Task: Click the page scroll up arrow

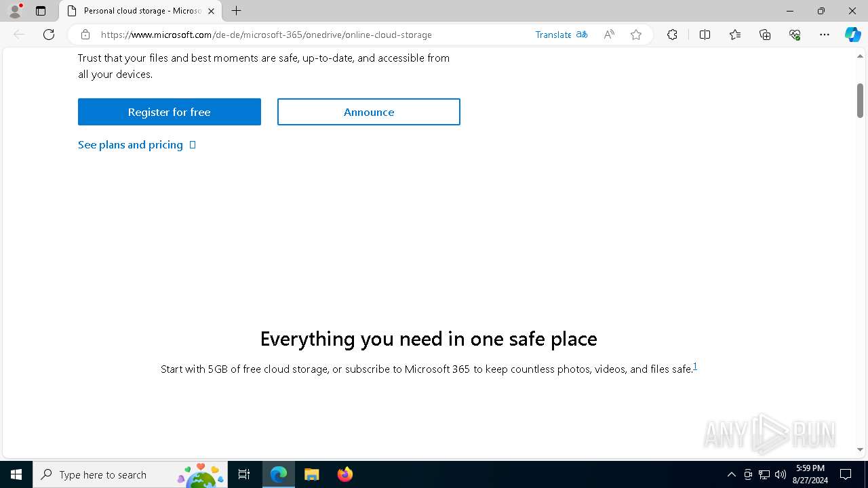Action: (x=860, y=56)
